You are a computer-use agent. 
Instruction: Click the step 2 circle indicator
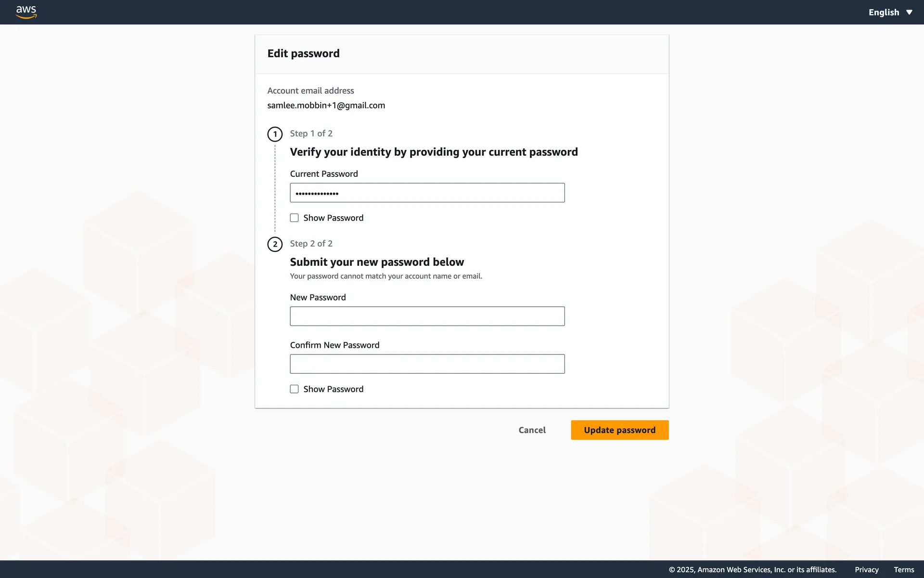(275, 244)
